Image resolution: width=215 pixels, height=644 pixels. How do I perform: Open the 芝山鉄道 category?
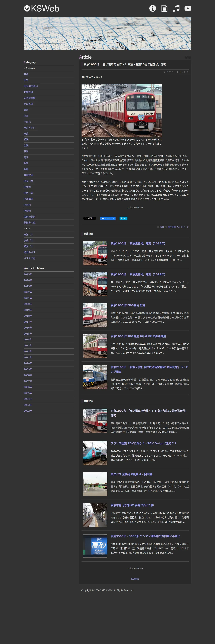pos(28,104)
